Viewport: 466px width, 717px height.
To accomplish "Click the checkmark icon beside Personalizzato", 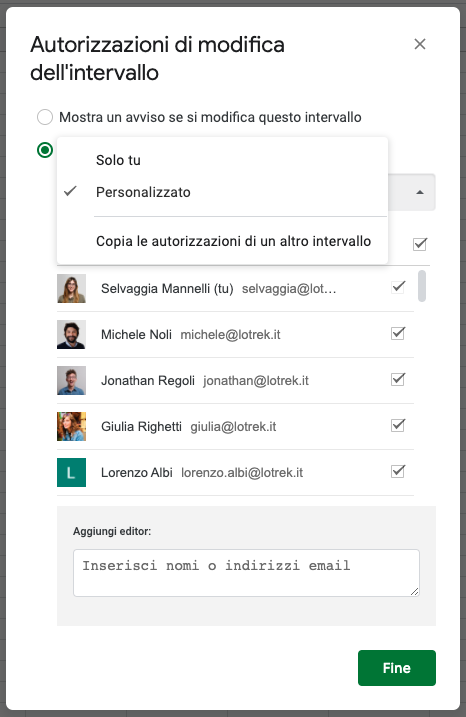I will pyautogui.click(x=70, y=191).
